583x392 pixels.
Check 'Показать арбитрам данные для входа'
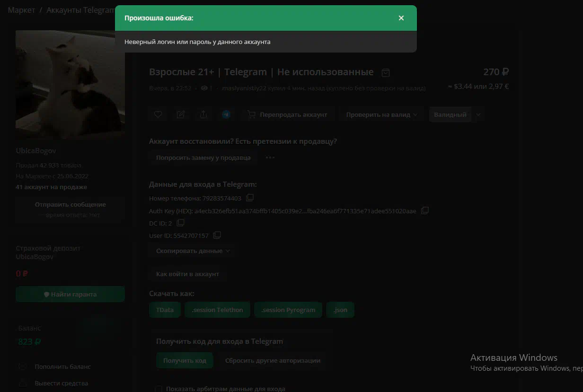click(159, 389)
